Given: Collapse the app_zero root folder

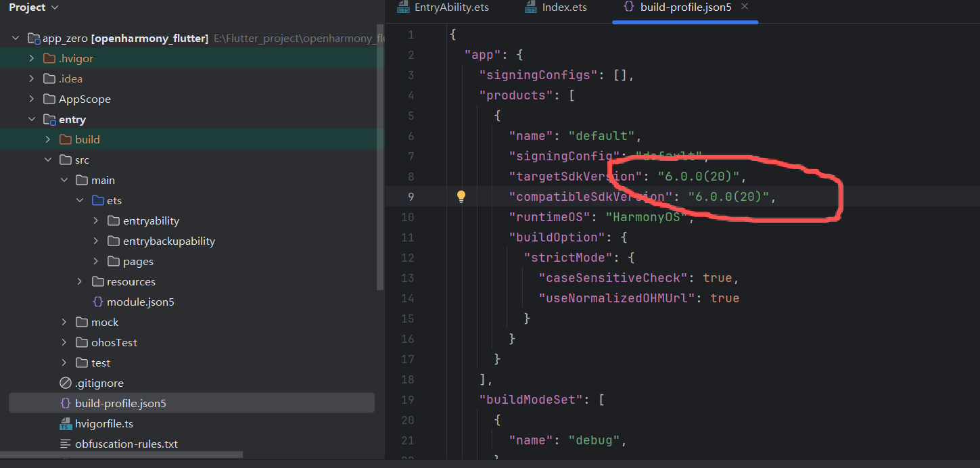Looking at the screenshot, I should click(x=16, y=39).
